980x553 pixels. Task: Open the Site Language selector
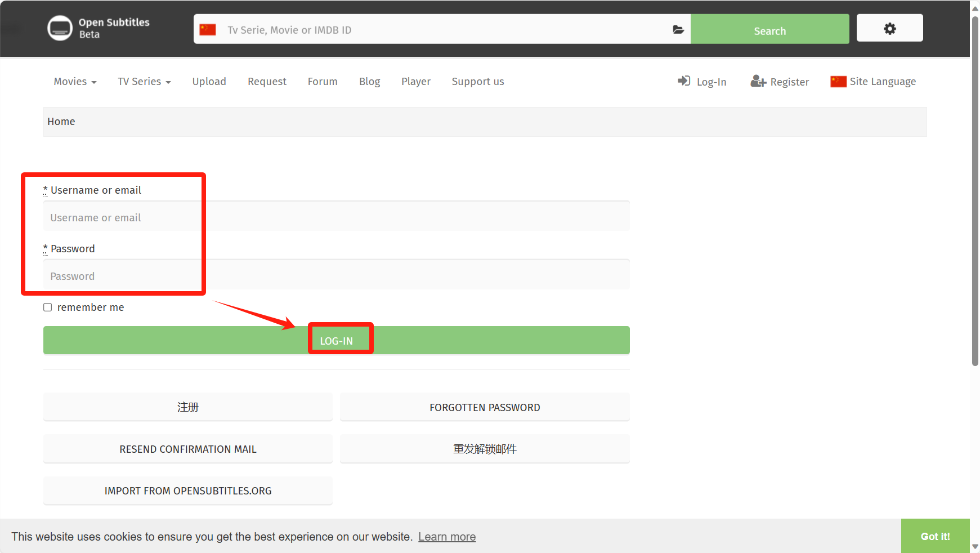pos(882,82)
